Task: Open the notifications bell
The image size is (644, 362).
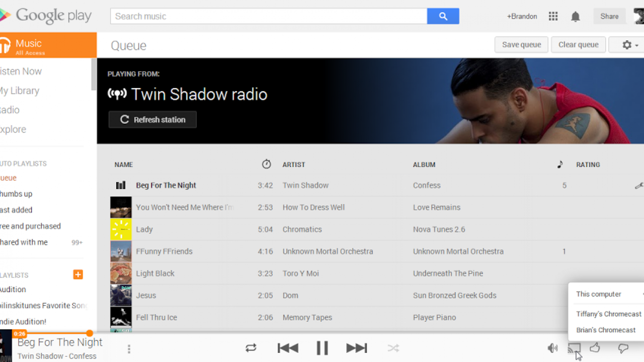Action: (576, 17)
